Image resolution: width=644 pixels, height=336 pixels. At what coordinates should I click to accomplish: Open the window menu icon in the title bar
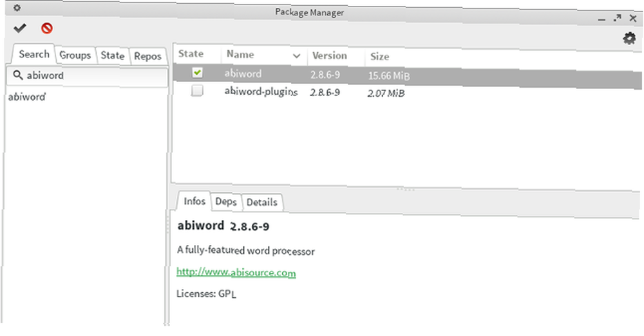pos(17,8)
